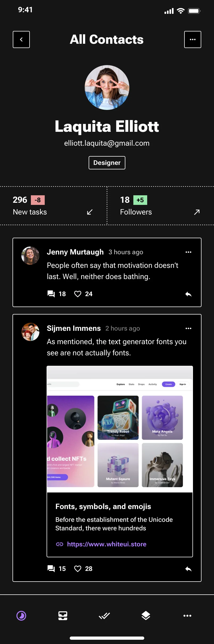The width and height of the screenshot is (214, 644).
Task: Click 'Fonts, symbols, and emojis' title
Action: pyautogui.click(x=103, y=506)
